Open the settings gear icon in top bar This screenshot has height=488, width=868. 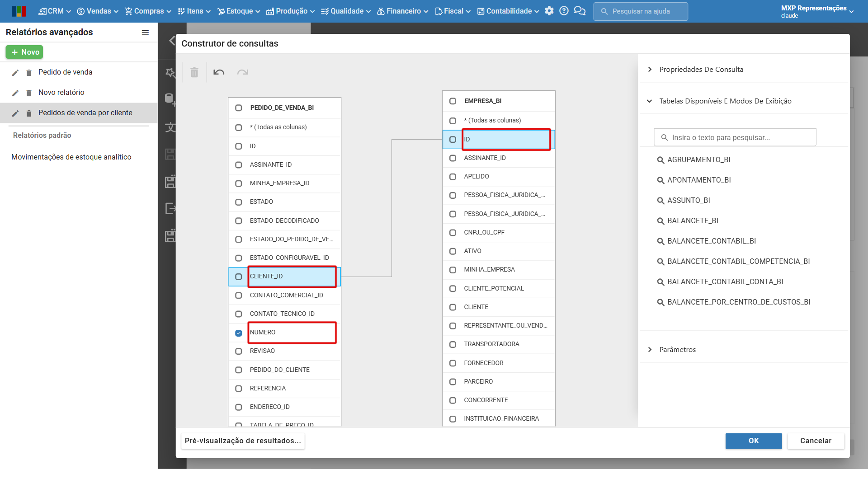[x=549, y=11]
